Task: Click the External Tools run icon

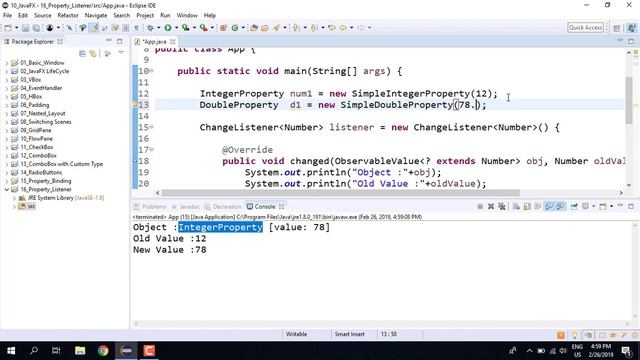Action: pos(203,28)
